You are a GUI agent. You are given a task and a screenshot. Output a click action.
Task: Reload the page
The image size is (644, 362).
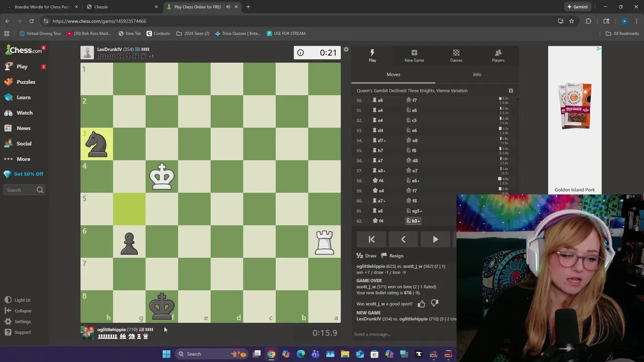[31, 21]
